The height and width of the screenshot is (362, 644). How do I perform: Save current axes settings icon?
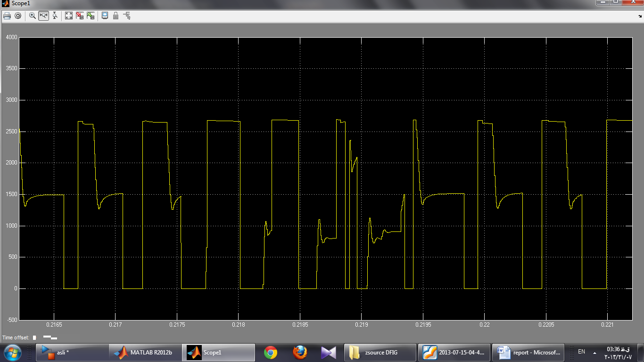click(x=80, y=16)
